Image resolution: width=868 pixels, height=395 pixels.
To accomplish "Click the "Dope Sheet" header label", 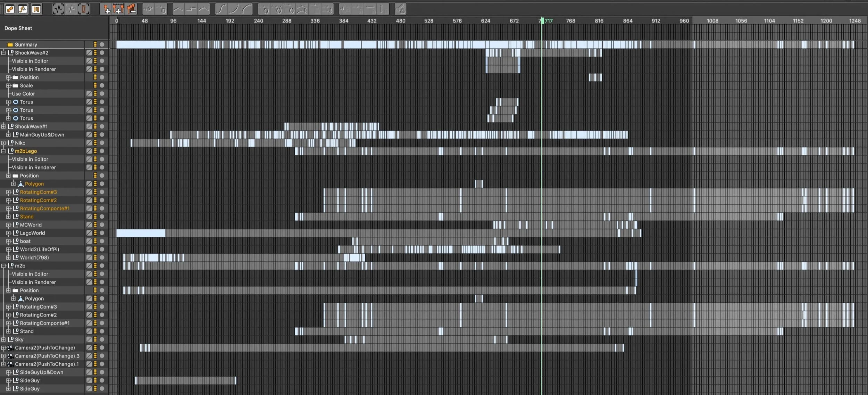I will pos(18,28).
